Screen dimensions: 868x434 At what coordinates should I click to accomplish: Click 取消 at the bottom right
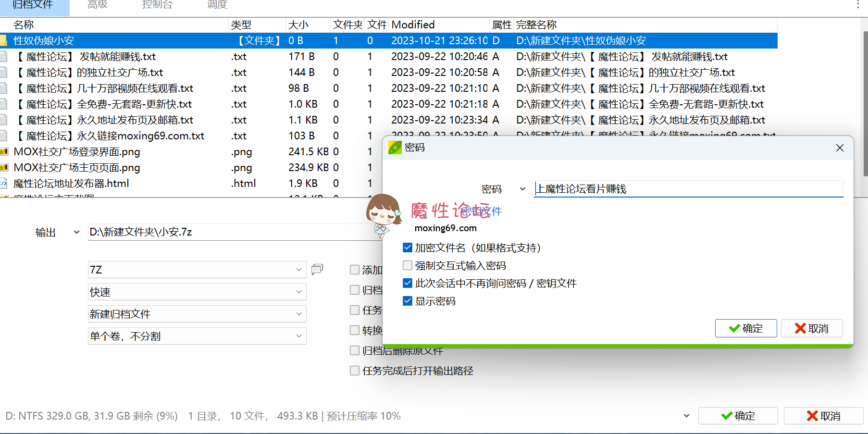[824, 416]
